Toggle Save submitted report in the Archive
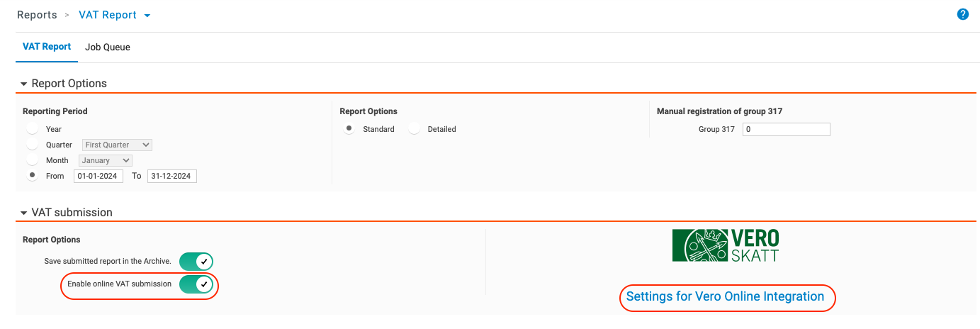 (196, 261)
